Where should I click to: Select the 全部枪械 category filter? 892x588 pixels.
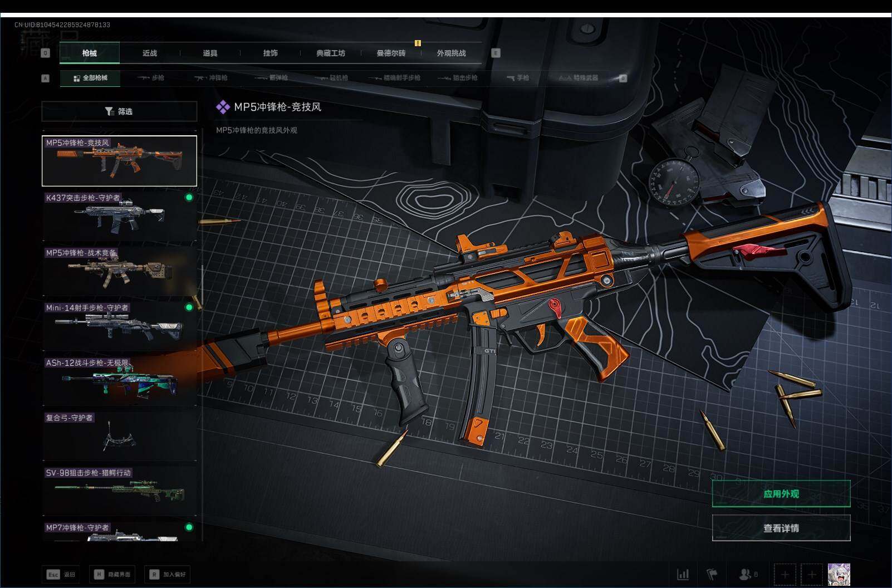[x=91, y=78]
